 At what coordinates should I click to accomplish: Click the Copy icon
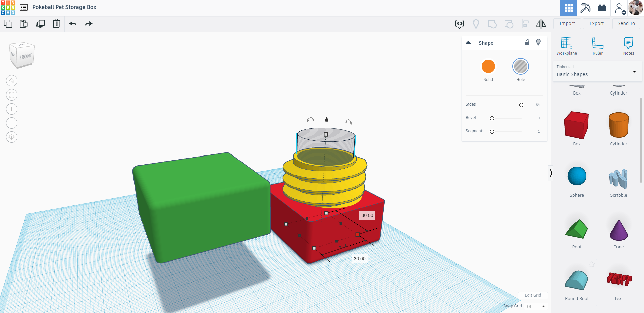click(8, 24)
